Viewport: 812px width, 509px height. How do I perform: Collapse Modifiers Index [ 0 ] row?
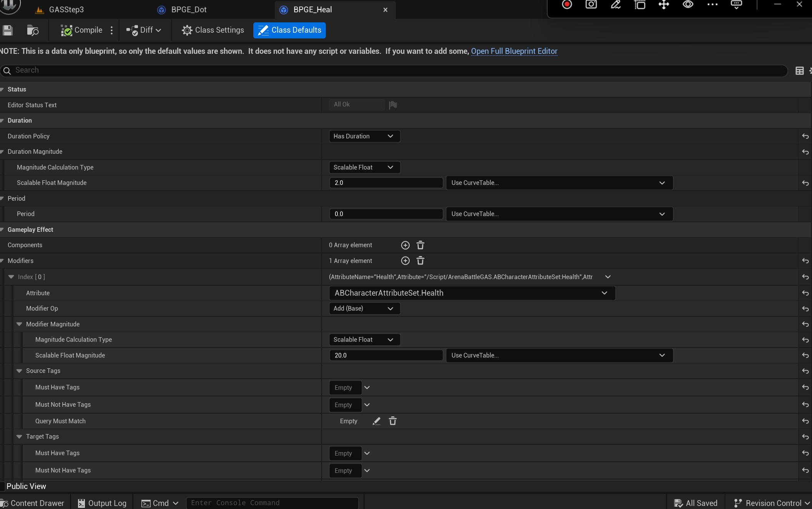tap(11, 277)
